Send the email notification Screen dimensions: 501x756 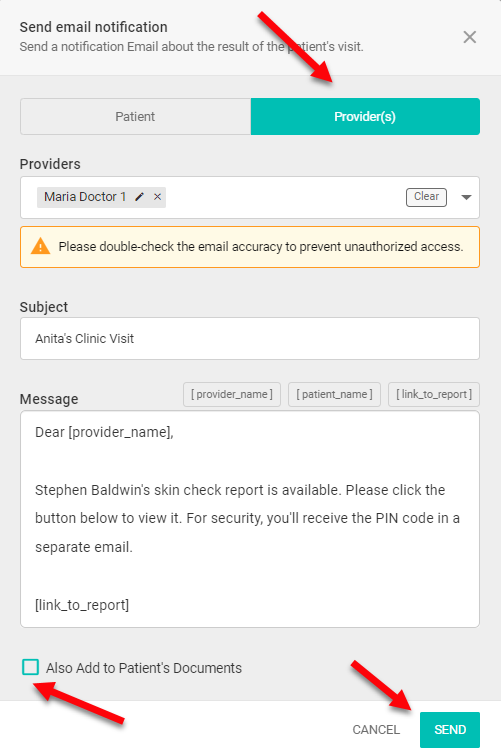tap(449, 729)
